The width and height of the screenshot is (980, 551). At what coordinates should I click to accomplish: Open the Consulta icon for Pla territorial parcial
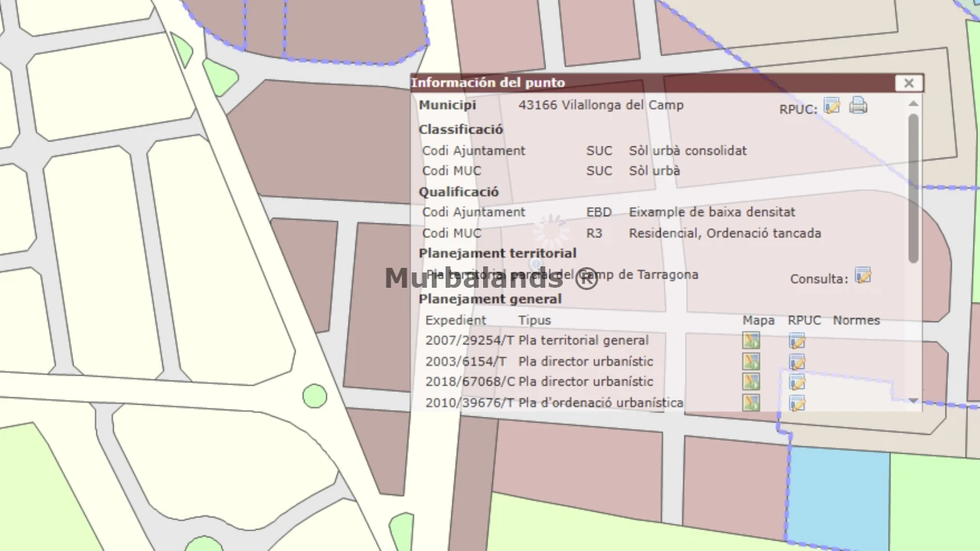click(863, 276)
